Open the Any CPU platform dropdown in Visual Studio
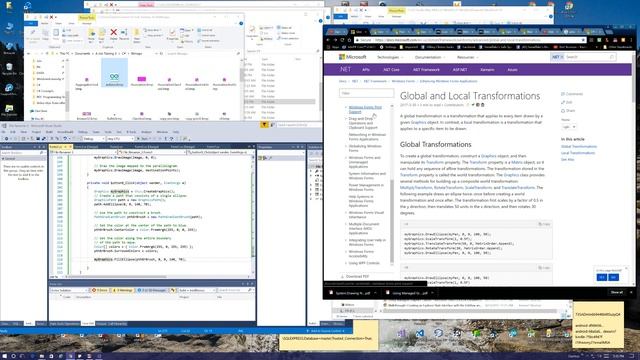Image resolution: width=640 pixels, height=360 pixels. [x=120, y=139]
